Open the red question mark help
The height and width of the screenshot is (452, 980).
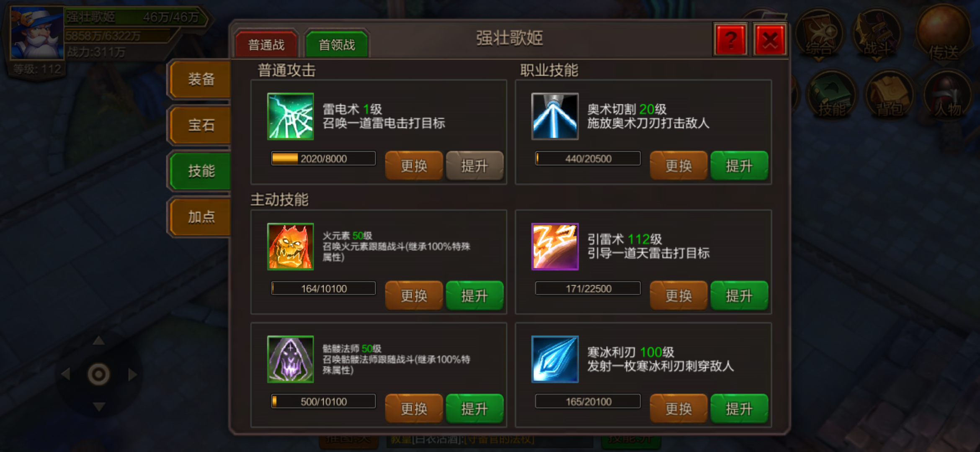pos(730,40)
